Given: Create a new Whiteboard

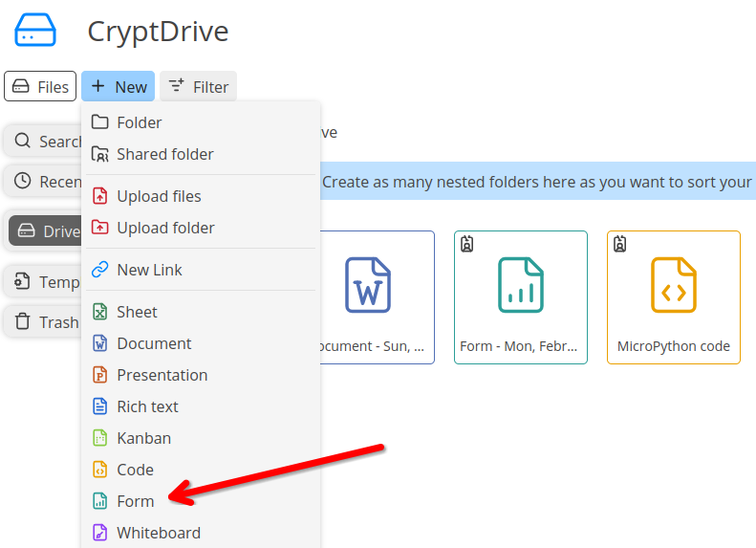Looking at the screenshot, I should click(x=201, y=533).
